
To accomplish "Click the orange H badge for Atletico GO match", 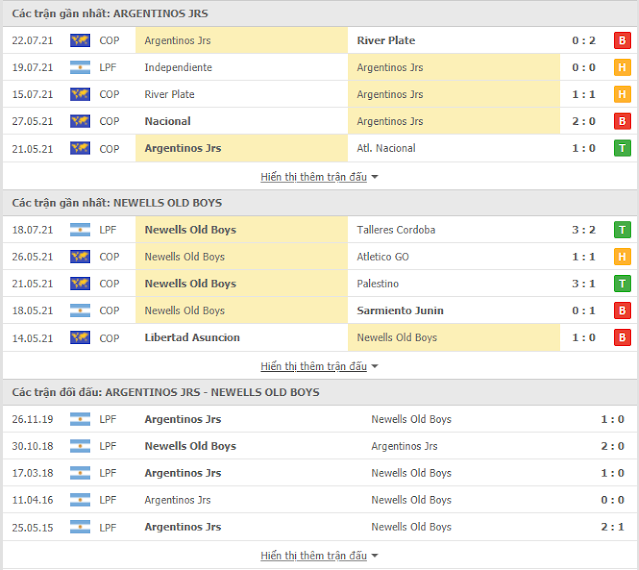I will click(x=622, y=257).
